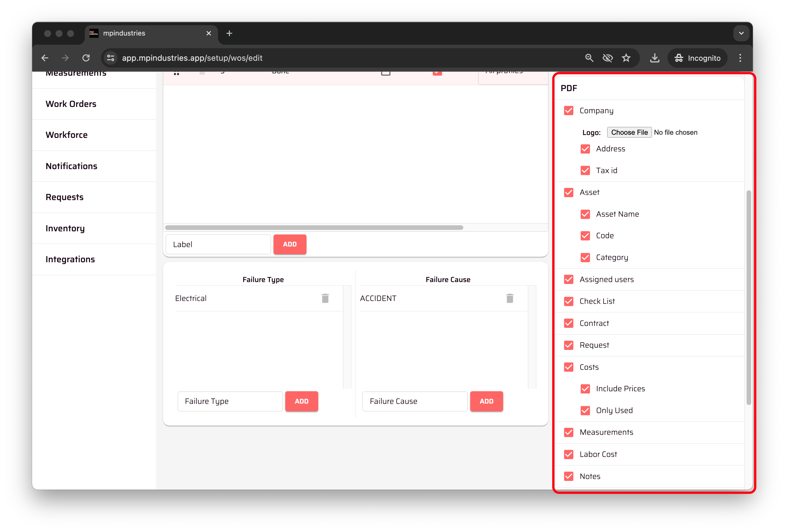Go to the Inventory section
This screenshot has height=532, width=785.
pyautogui.click(x=65, y=228)
